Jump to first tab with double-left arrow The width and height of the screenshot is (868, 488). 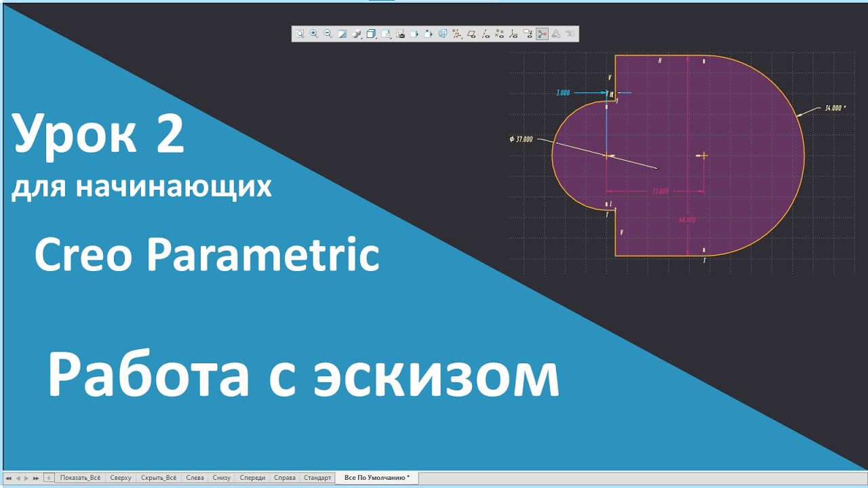pos(8,478)
